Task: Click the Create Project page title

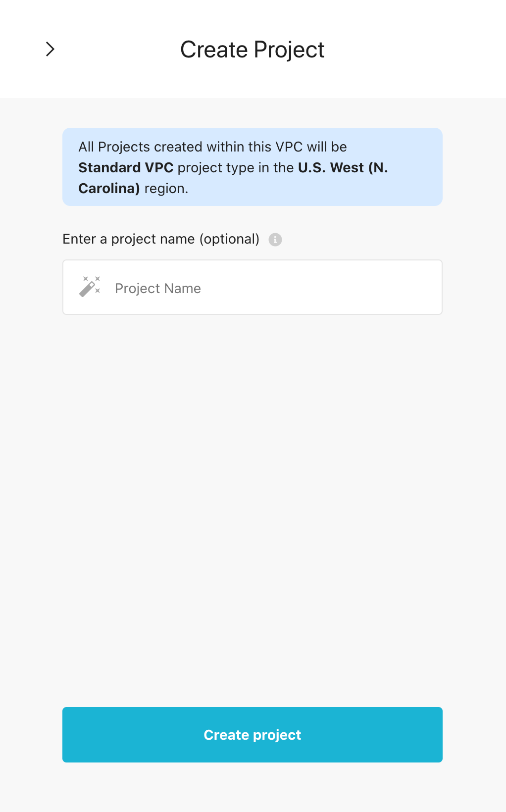Action: click(252, 50)
